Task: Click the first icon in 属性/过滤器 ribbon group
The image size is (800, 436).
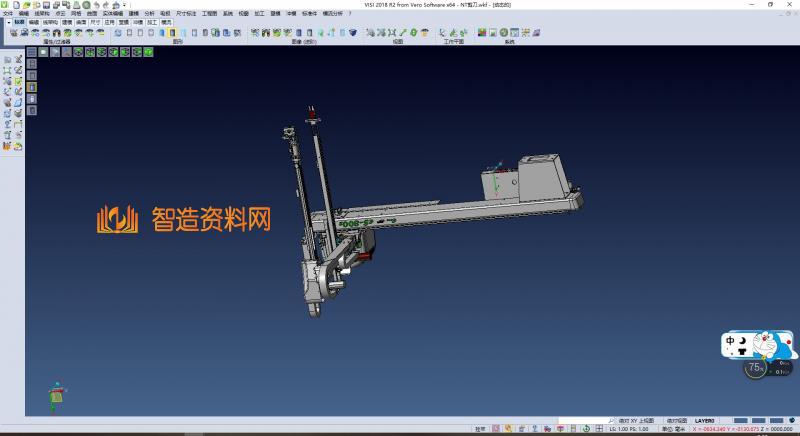Action: pos(13,33)
